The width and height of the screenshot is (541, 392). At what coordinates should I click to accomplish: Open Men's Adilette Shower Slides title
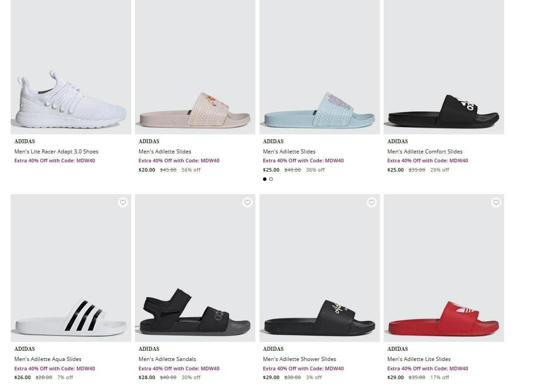pyautogui.click(x=299, y=359)
